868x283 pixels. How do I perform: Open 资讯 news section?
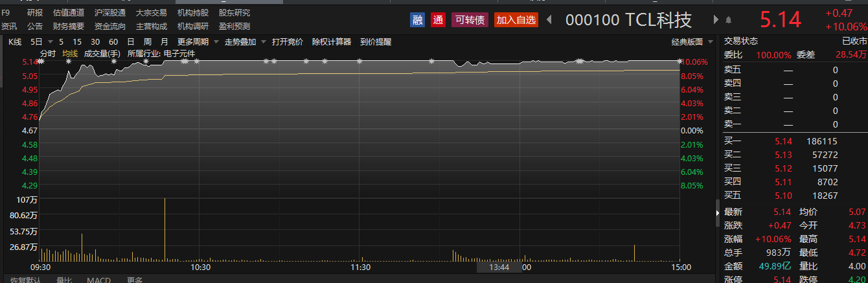(9, 26)
